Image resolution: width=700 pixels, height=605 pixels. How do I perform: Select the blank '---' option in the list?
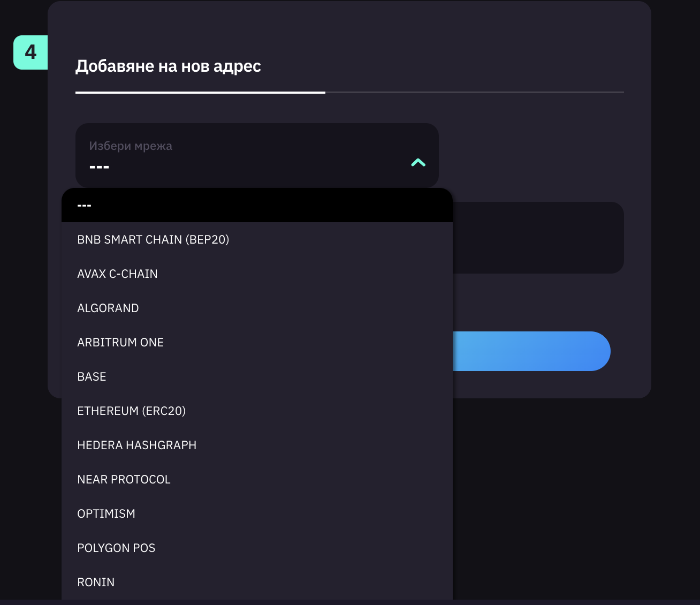(x=257, y=206)
